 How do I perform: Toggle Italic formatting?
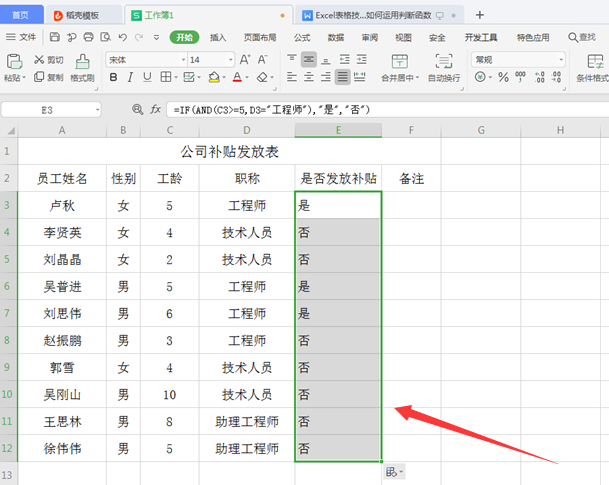pos(130,77)
